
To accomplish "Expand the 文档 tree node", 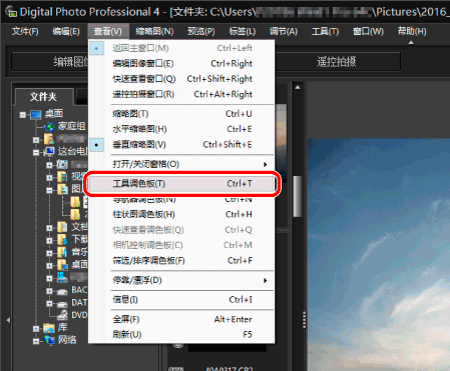I will click(49, 228).
